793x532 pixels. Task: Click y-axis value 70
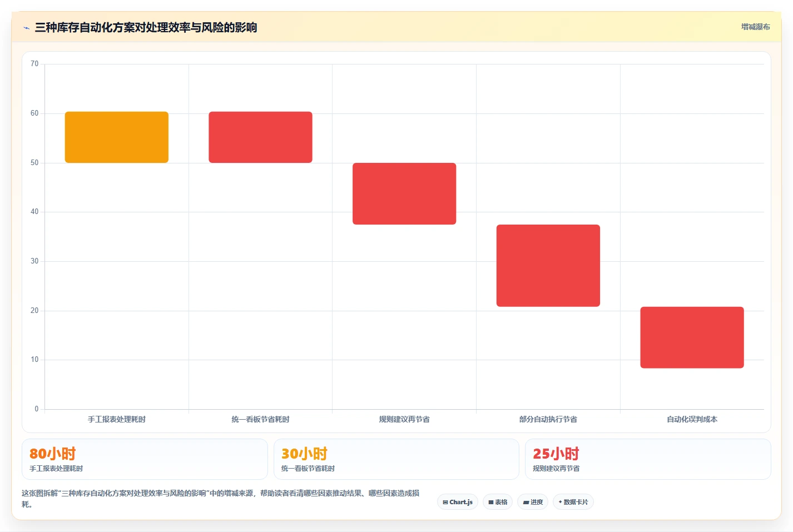coord(34,64)
